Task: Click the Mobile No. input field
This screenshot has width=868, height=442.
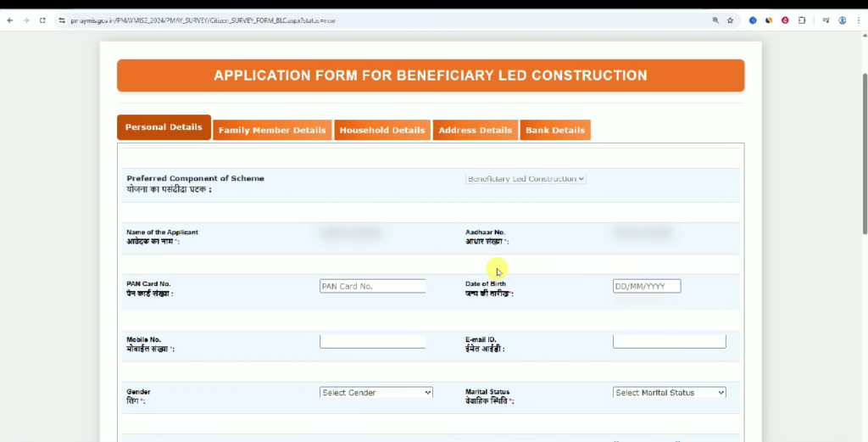Action: [373, 342]
